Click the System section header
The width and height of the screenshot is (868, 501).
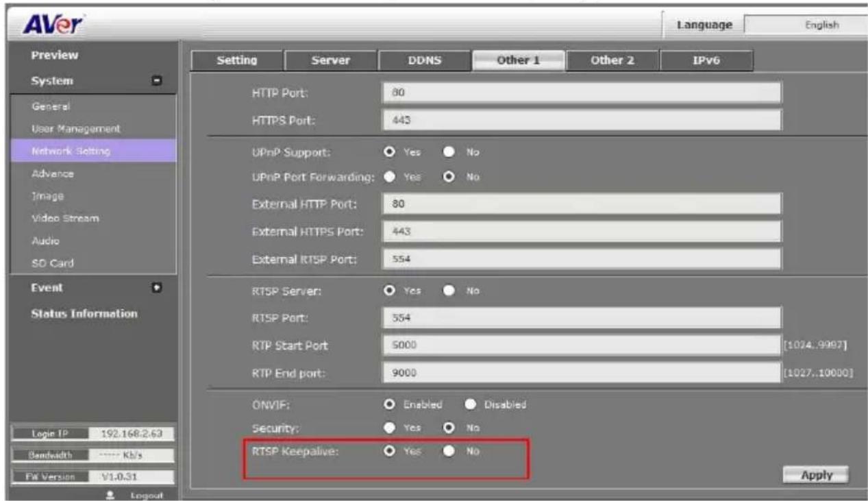[x=53, y=82]
